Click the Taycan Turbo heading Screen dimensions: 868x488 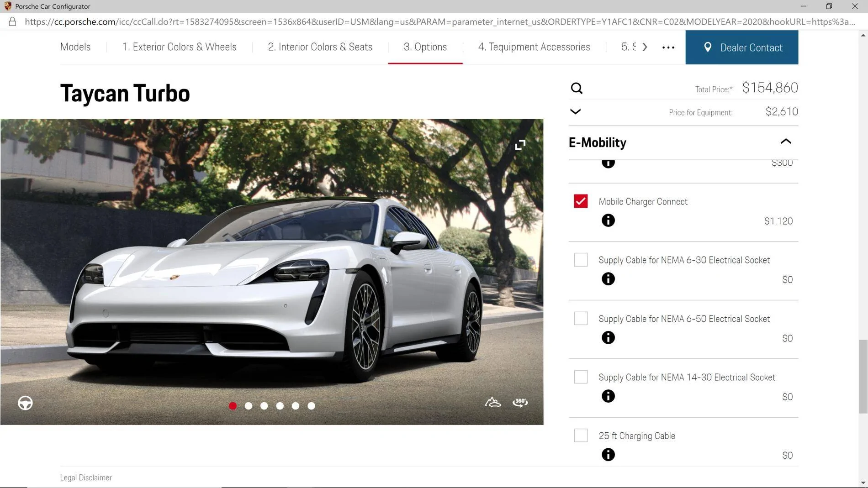coord(125,93)
